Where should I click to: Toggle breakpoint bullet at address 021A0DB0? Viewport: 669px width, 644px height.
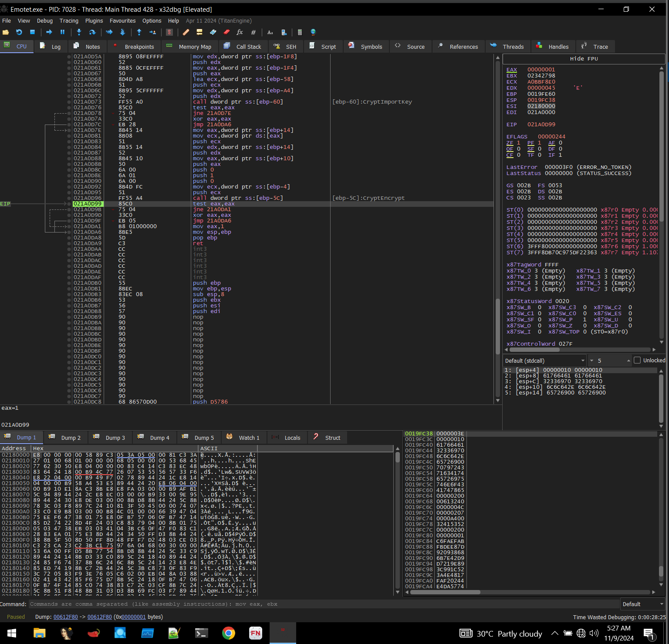coord(69,283)
